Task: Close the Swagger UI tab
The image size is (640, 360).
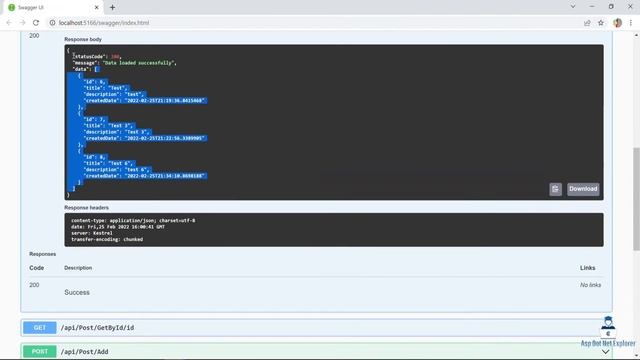Action: [x=97, y=7]
